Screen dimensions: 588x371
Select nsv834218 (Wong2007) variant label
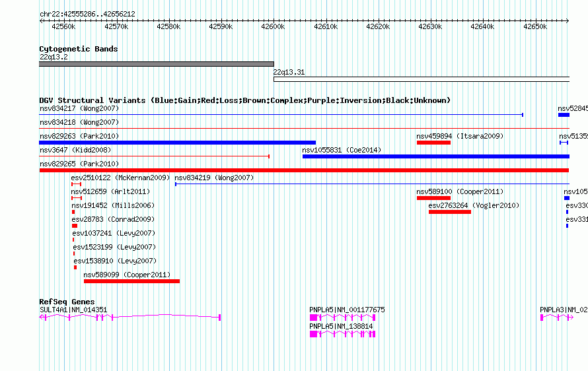pos(79,122)
